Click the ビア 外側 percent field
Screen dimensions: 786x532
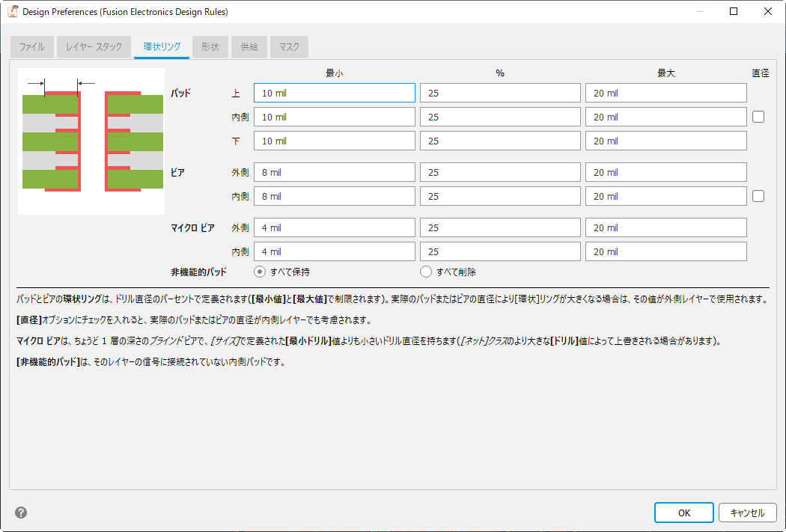[x=500, y=172]
